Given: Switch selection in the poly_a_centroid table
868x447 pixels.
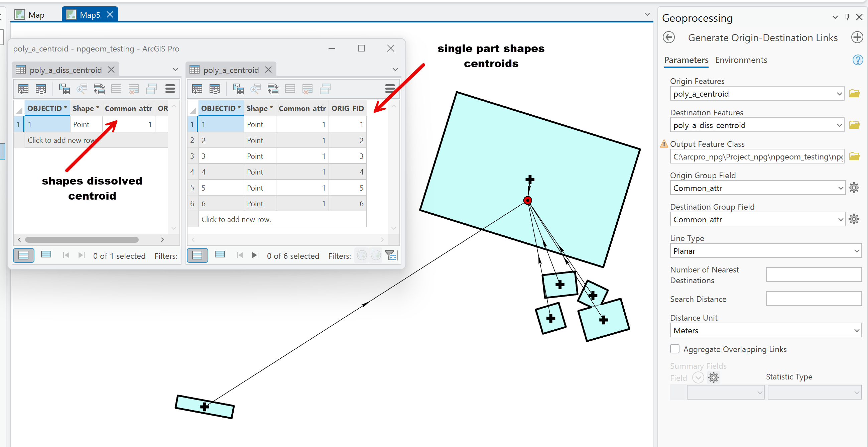Looking at the screenshot, I should [273, 89].
